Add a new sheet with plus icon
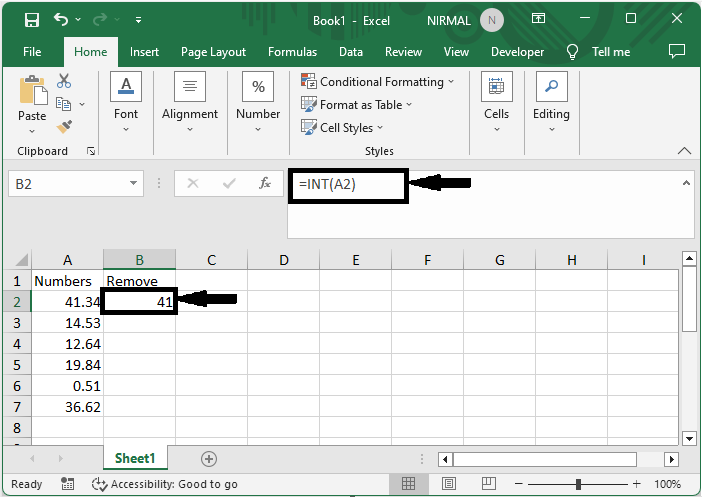 (x=209, y=459)
